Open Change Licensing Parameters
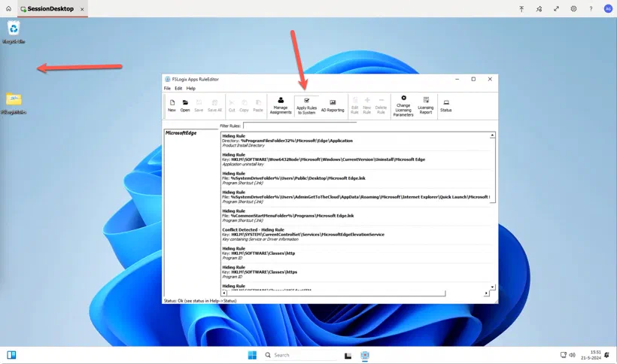617x364 pixels. [x=403, y=106]
